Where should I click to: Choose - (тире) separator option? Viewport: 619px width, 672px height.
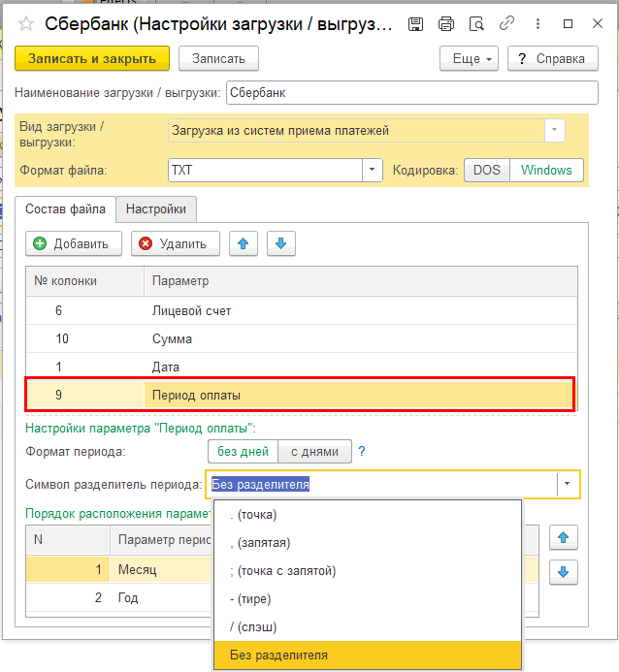[x=368, y=598]
